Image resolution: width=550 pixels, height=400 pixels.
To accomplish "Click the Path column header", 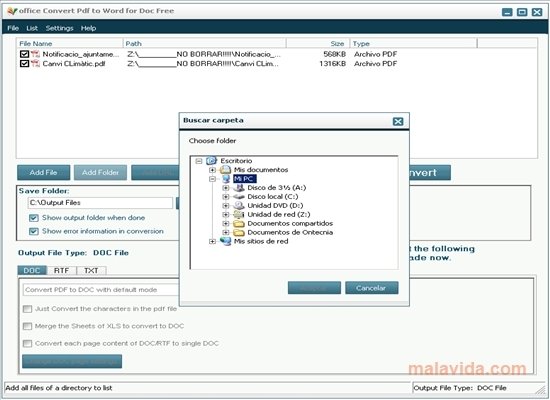I will [x=204, y=44].
